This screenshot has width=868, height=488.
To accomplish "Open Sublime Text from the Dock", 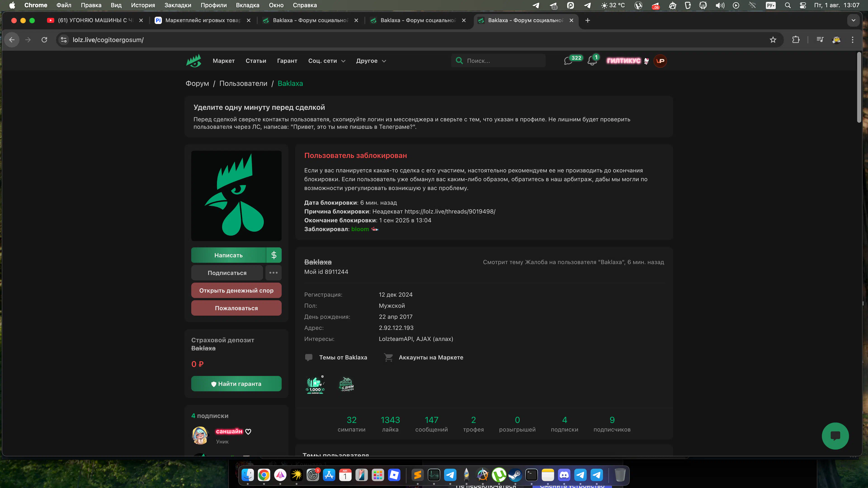I will pyautogui.click(x=417, y=475).
